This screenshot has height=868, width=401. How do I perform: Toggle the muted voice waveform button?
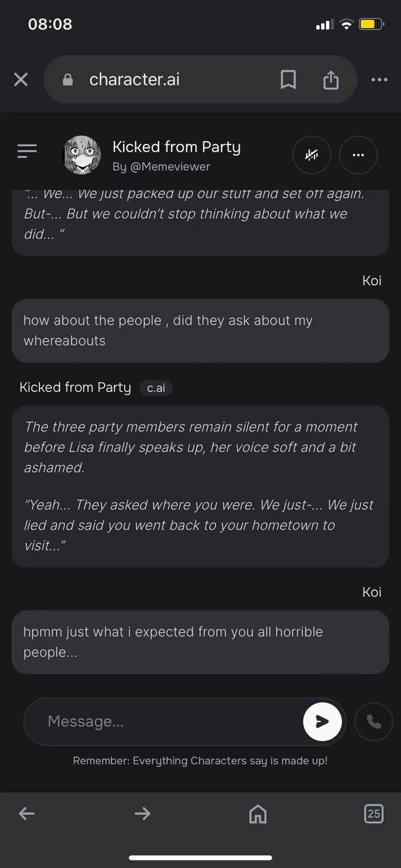[x=312, y=155]
